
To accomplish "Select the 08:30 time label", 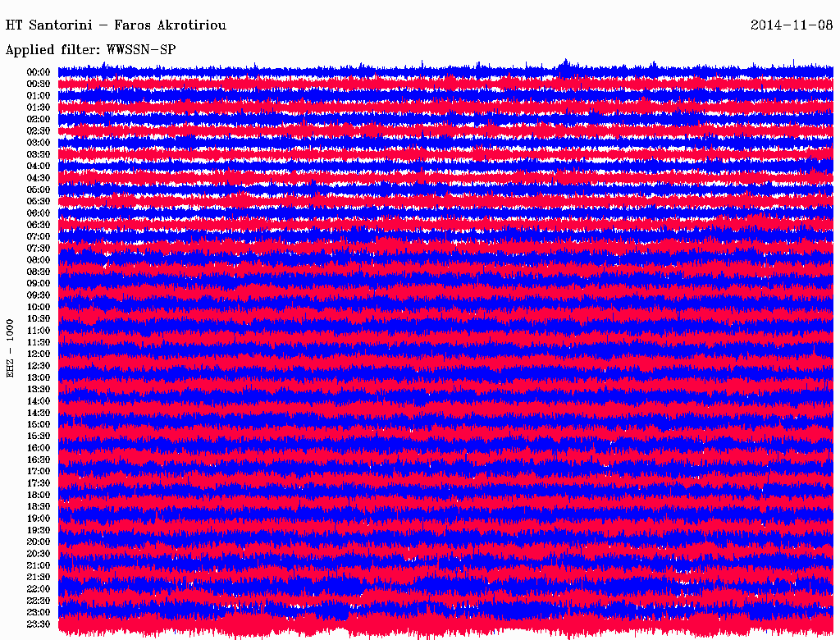I will [x=39, y=272].
